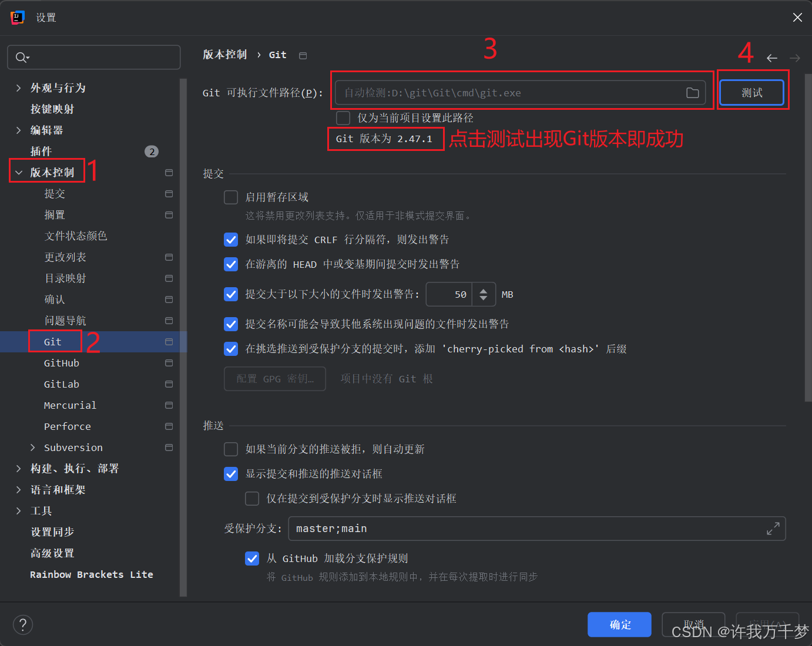This screenshot has height=646, width=812.
Task: Click 测试 button to test Git
Action: 751,93
